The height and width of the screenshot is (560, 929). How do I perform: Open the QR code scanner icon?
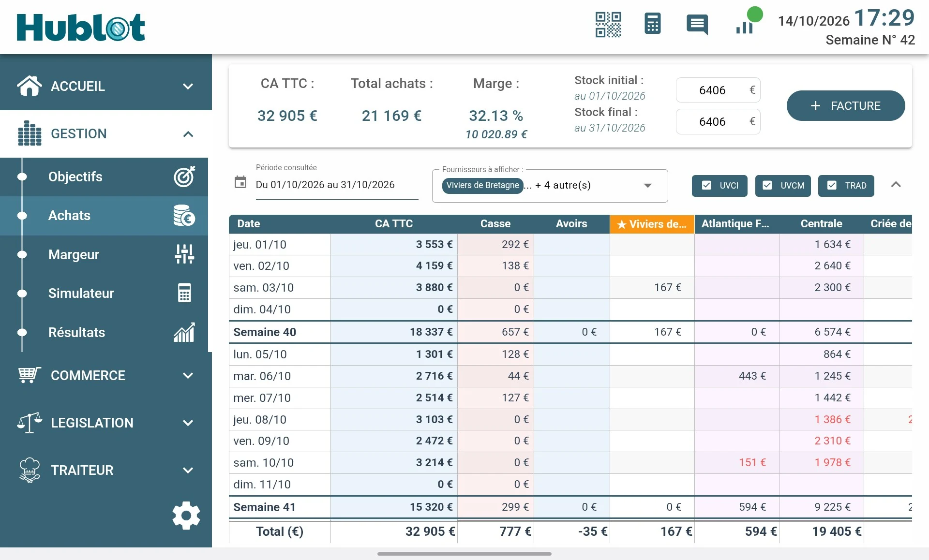pos(608,24)
